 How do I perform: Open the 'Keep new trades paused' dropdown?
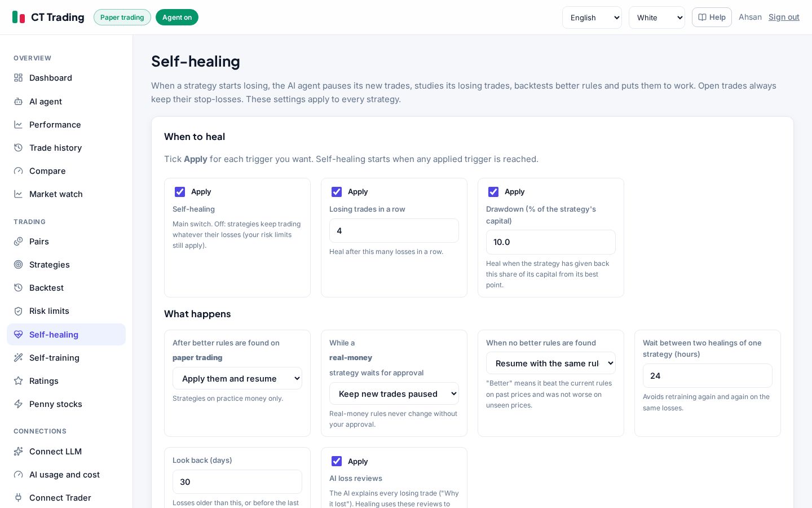394,393
